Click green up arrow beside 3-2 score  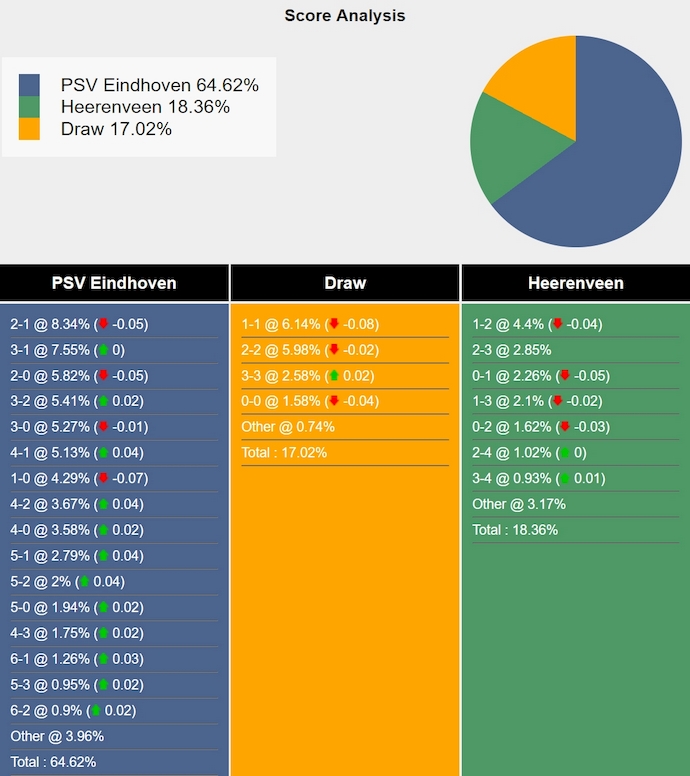(x=103, y=401)
